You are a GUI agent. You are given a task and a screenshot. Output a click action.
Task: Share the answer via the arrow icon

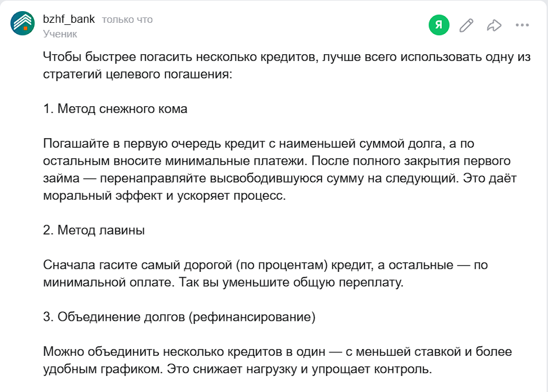pos(494,26)
